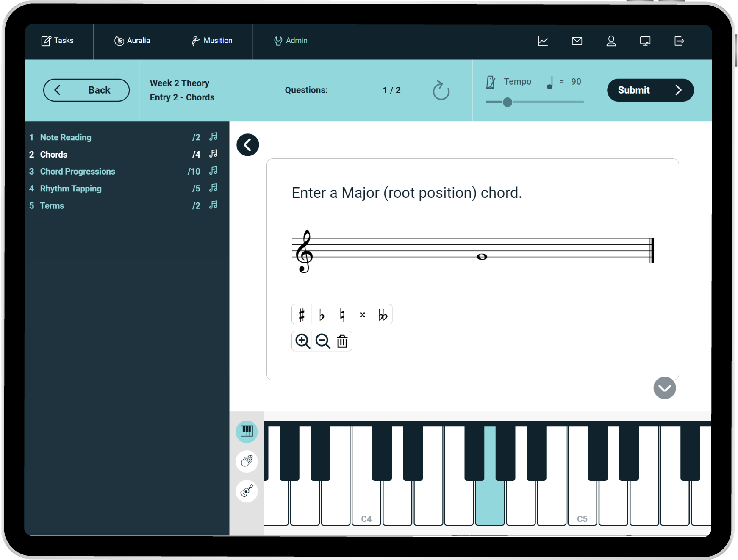Select the double flat accidental
This screenshot has width=738, height=560.
click(383, 315)
